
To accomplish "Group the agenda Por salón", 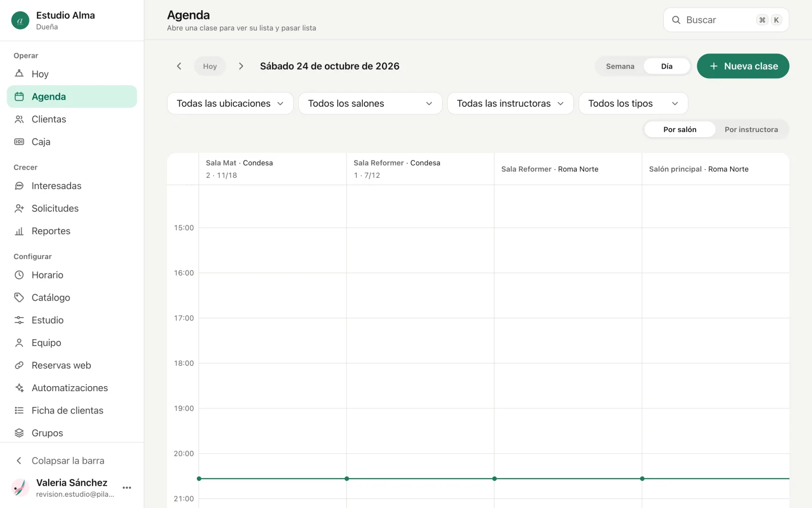I will 680,130.
